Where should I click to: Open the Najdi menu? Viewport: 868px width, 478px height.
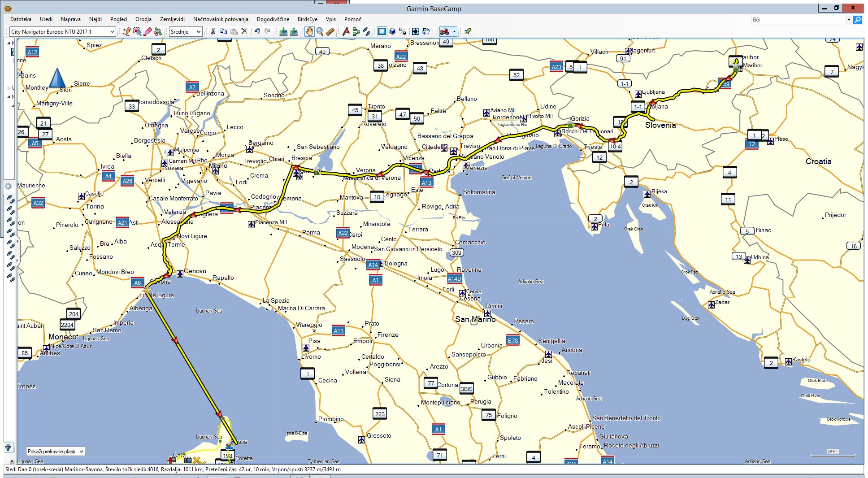[95, 19]
